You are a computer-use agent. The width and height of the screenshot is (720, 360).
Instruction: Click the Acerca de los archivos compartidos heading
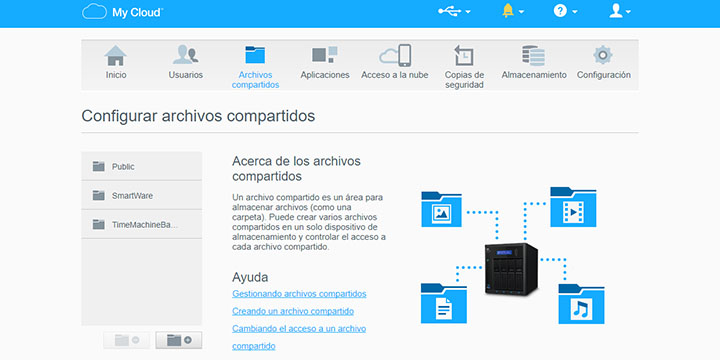(297, 169)
